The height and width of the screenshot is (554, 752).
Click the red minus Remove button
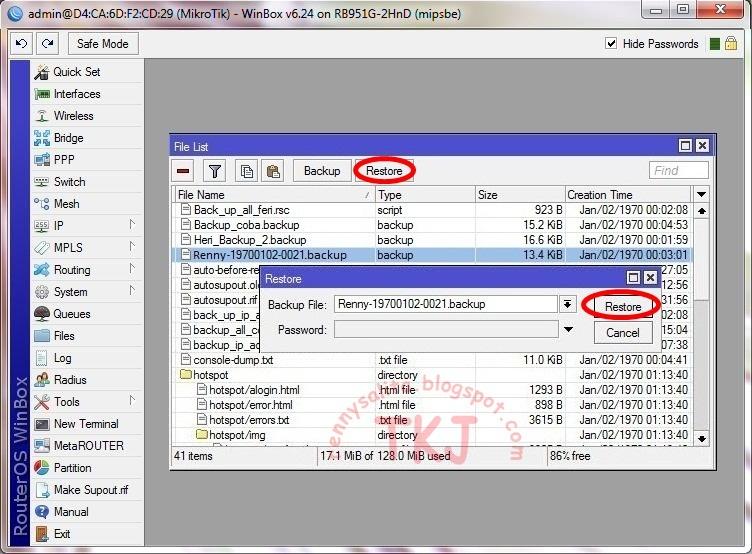183,171
